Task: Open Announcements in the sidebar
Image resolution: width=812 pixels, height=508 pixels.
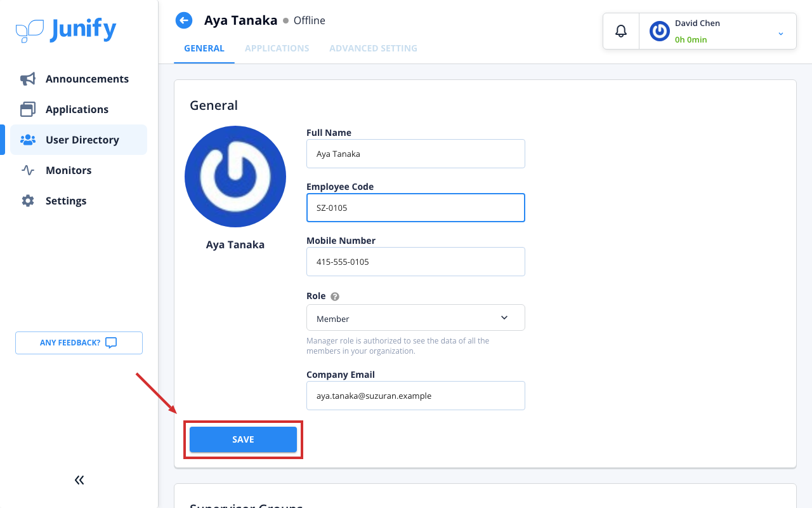Action: click(x=79, y=79)
